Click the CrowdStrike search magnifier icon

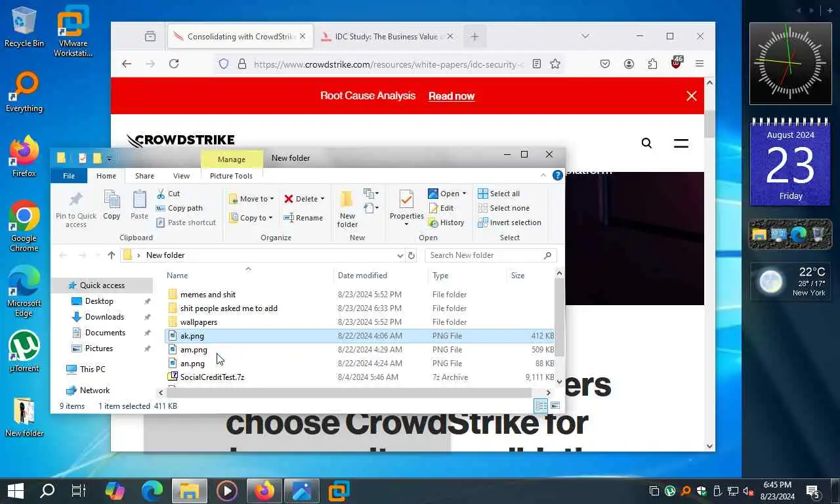646,143
